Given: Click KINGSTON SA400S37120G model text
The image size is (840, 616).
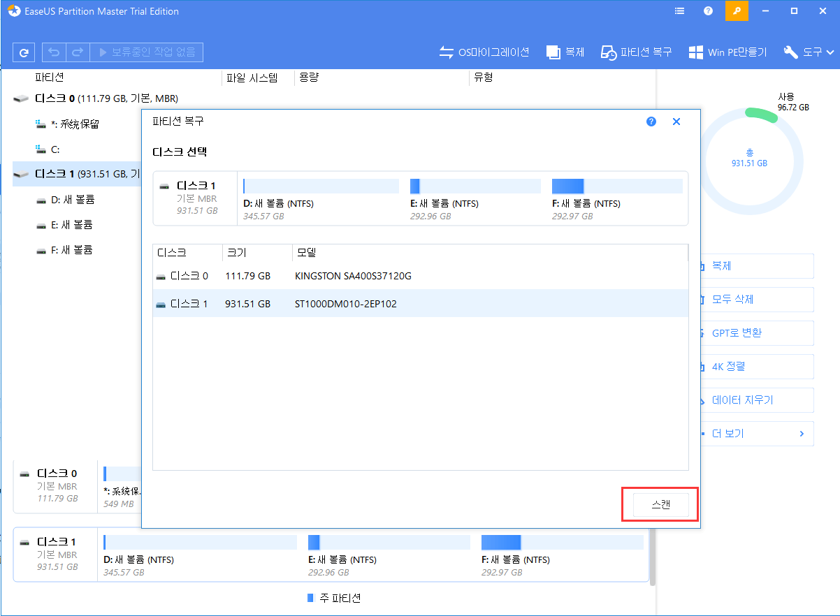Looking at the screenshot, I should 353,276.
